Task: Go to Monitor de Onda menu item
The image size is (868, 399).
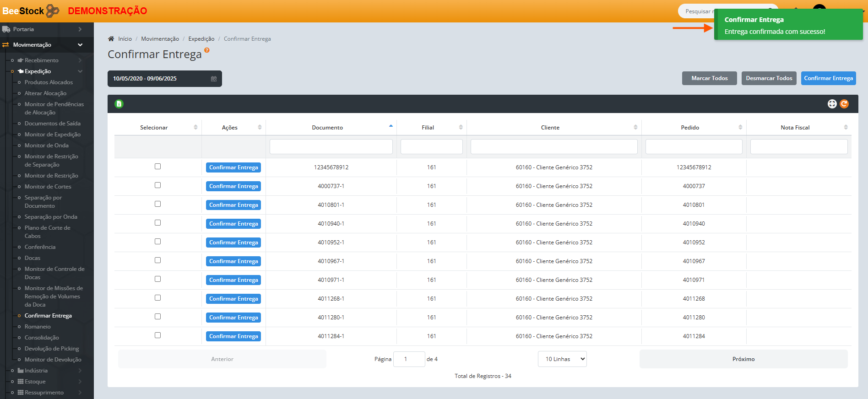Action: coord(47,146)
